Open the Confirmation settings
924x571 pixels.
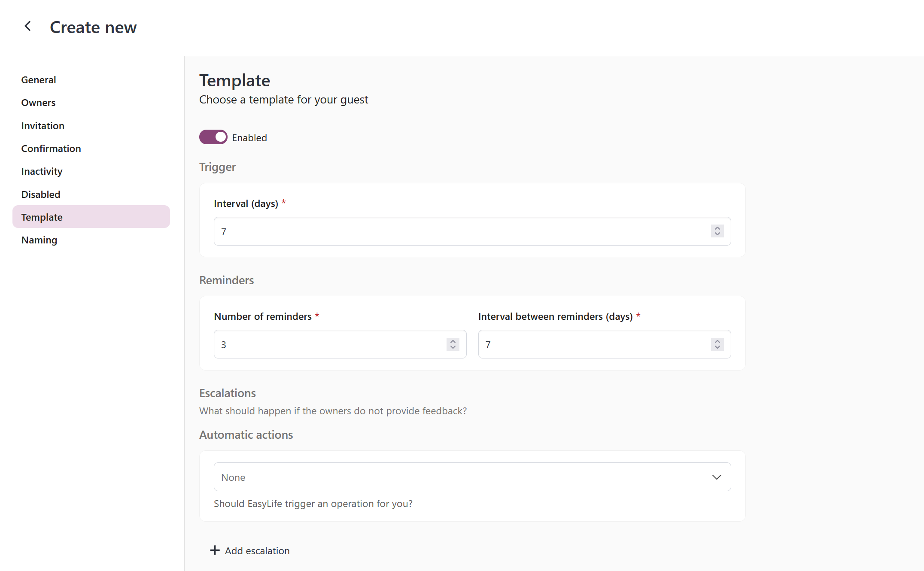[51, 149]
